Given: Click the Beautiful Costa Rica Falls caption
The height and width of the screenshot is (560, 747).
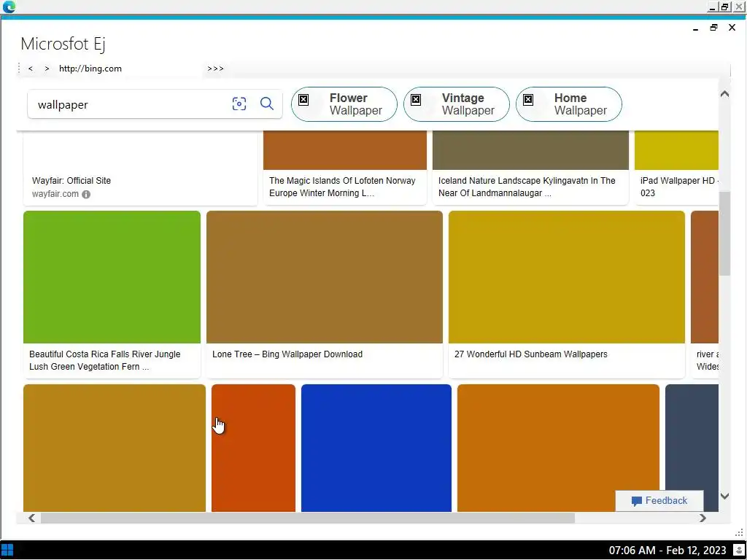Looking at the screenshot, I should click(x=105, y=360).
